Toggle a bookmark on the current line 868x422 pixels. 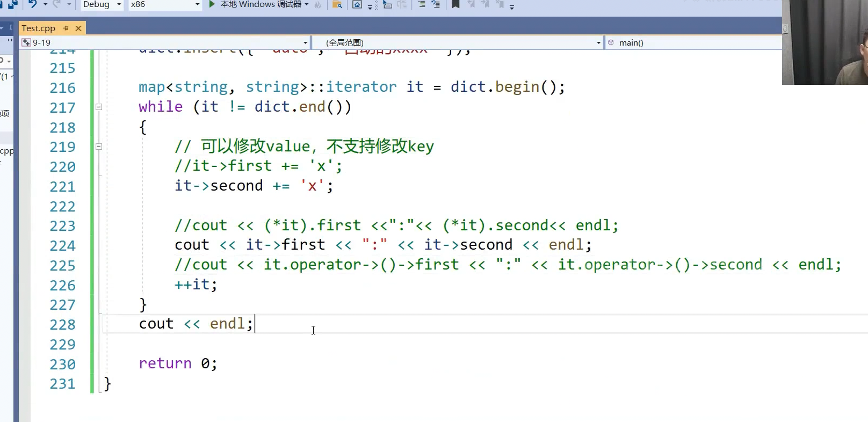pos(455,4)
